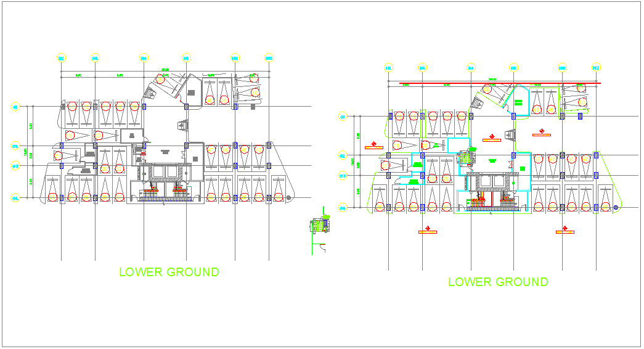Click topmost left-side grid bubble of right plan
Screen dimensions: 644x349
(343, 116)
